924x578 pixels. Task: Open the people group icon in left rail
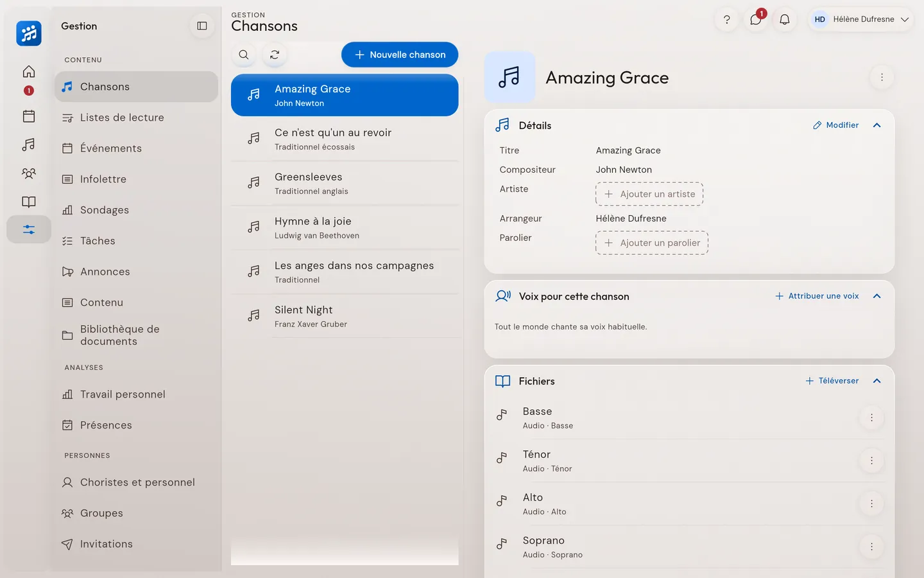click(29, 173)
